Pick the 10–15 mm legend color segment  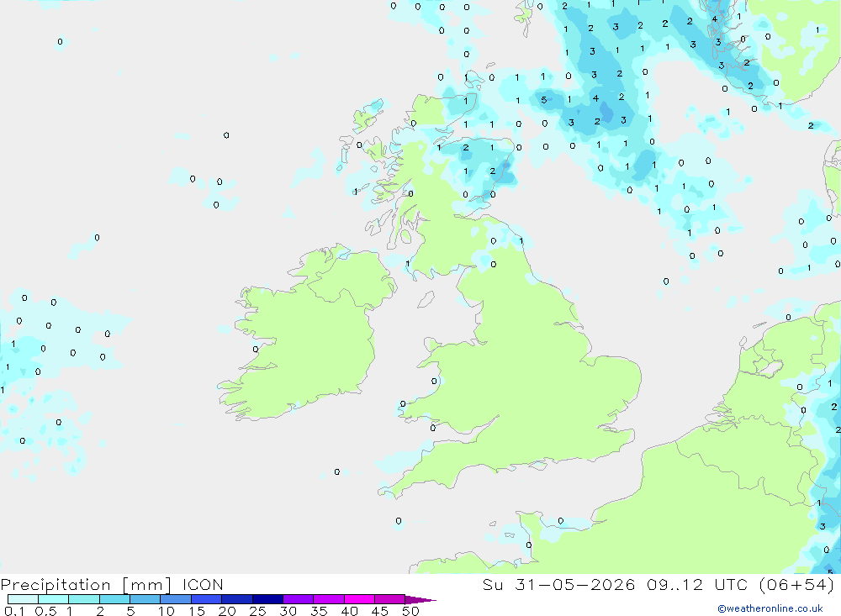[x=176, y=599]
